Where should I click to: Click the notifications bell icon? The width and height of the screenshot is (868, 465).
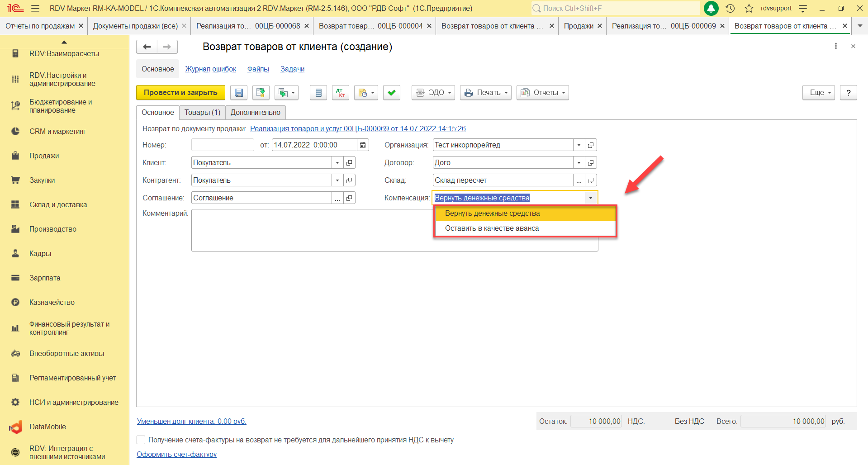pos(711,8)
